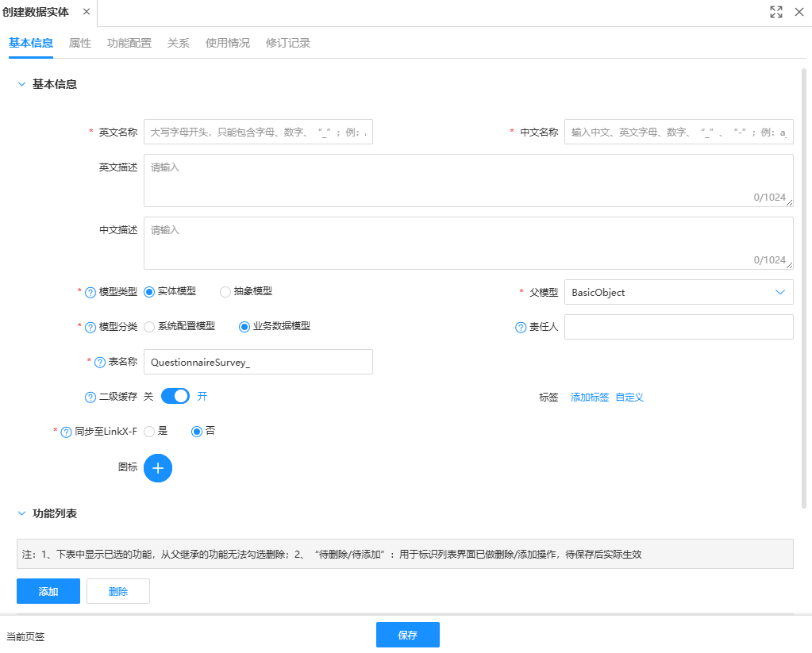The height and width of the screenshot is (653, 812).
Task: Click the fullscreen expand icon
Action: click(776, 12)
